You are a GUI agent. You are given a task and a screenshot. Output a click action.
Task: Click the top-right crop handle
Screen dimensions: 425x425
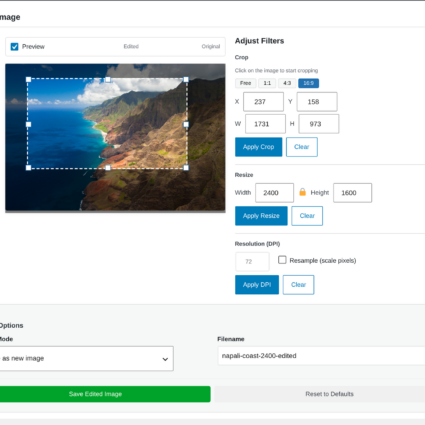pos(186,79)
